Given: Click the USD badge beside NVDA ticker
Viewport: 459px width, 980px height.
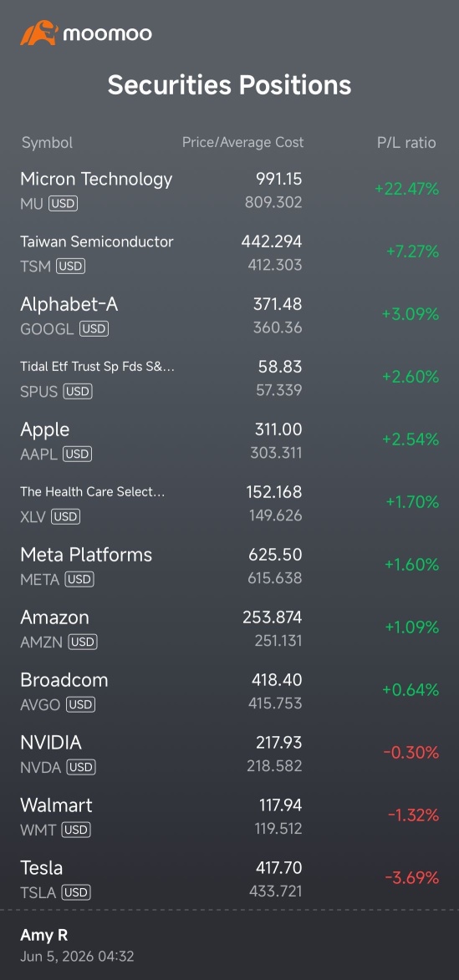Looking at the screenshot, I should [80, 767].
